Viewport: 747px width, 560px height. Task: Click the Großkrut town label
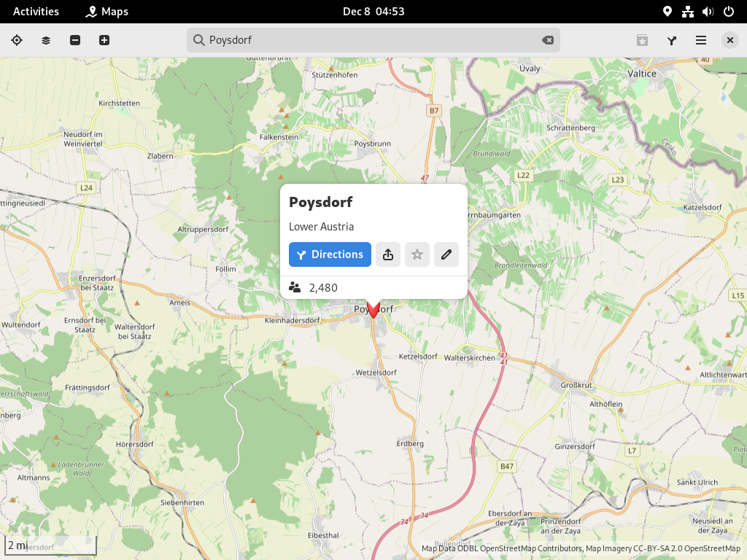pyautogui.click(x=576, y=385)
